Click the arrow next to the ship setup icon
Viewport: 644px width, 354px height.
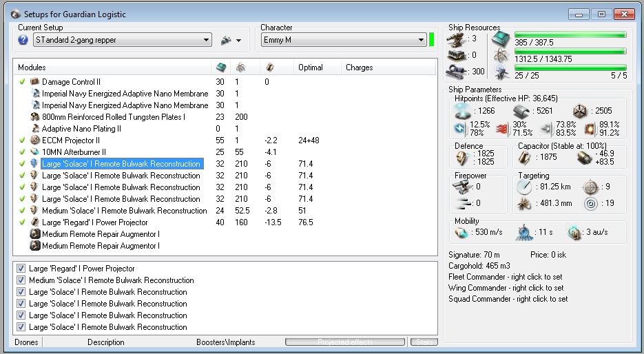[x=238, y=41]
